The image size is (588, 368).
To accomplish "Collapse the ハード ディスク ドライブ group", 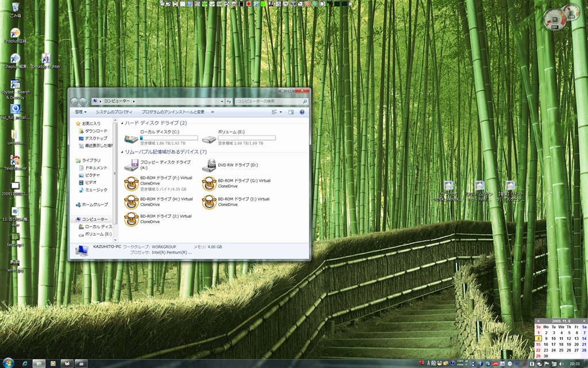I will pos(122,123).
